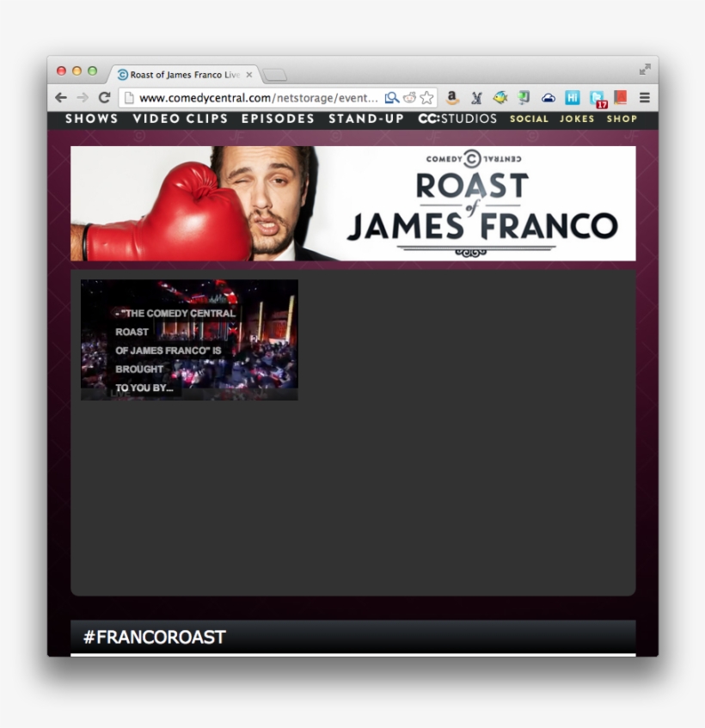Open the SHOWS navigation menu
The width and height of the screenshot is (705, 728).
91,119
